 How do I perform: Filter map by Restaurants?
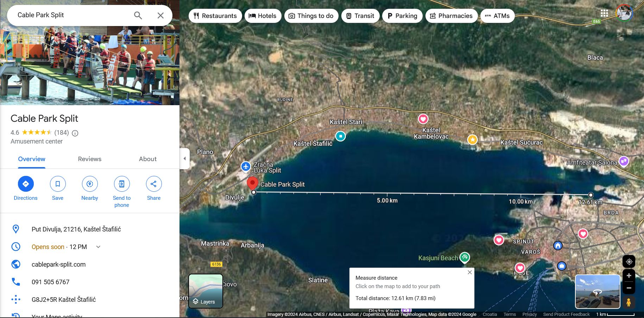[x=215, y=16]
